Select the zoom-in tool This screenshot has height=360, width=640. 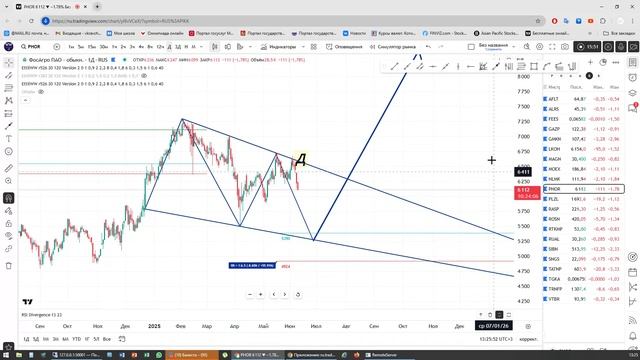click(x=9, y=181)
